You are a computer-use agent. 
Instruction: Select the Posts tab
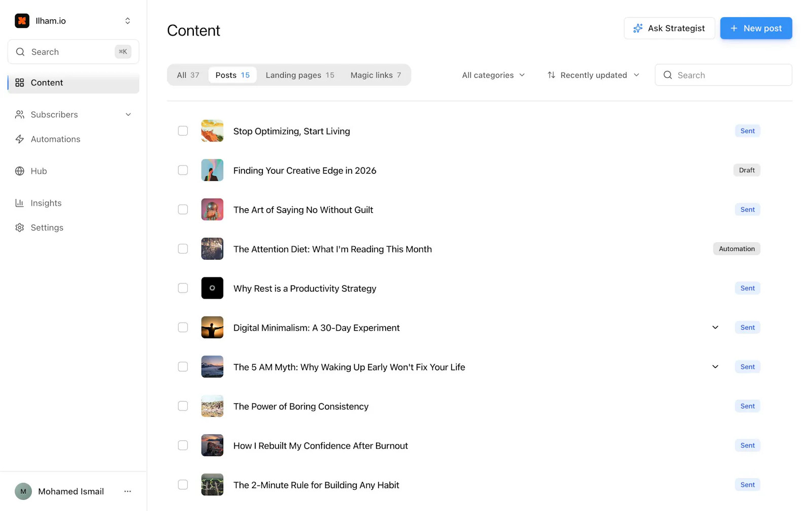pyautogui.click(x=232, y=75)
